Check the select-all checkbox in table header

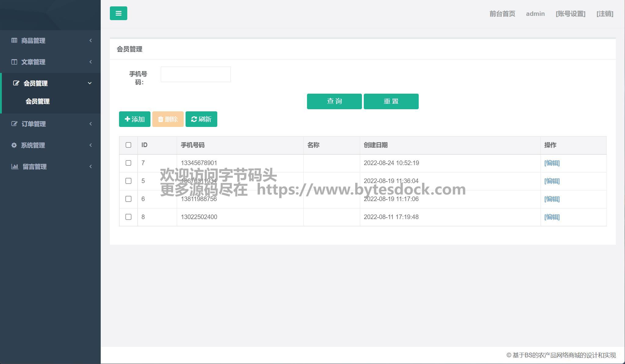click(x=128, y=145)
